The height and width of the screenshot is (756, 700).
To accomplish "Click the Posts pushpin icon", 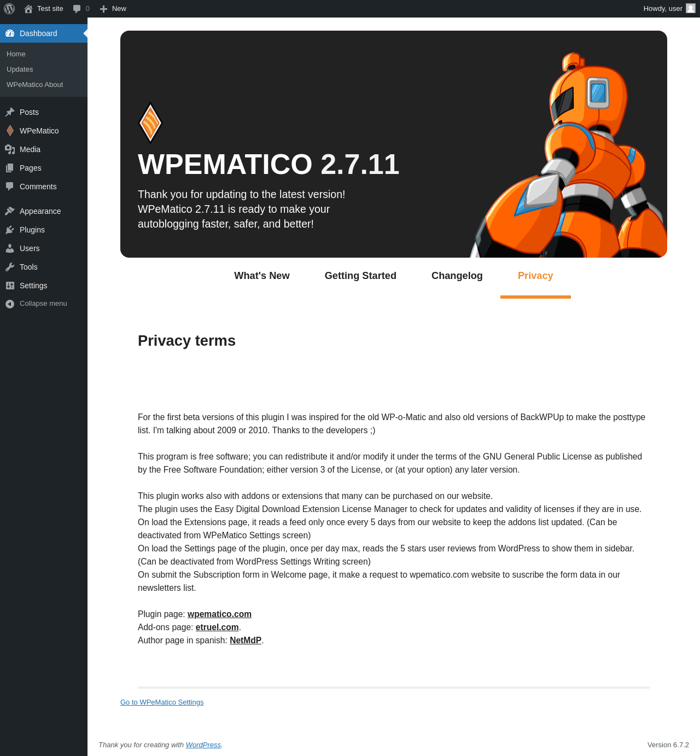I will click(x=10, y=112).
